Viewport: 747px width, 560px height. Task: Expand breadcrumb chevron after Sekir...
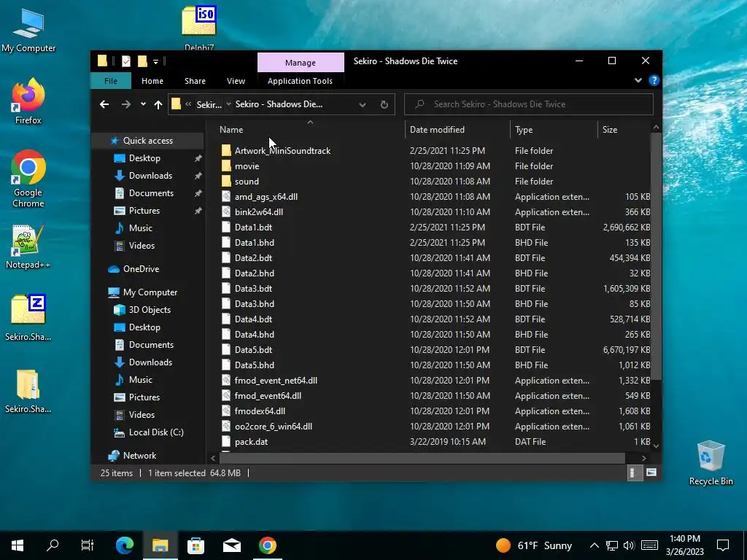pos(228,104)
